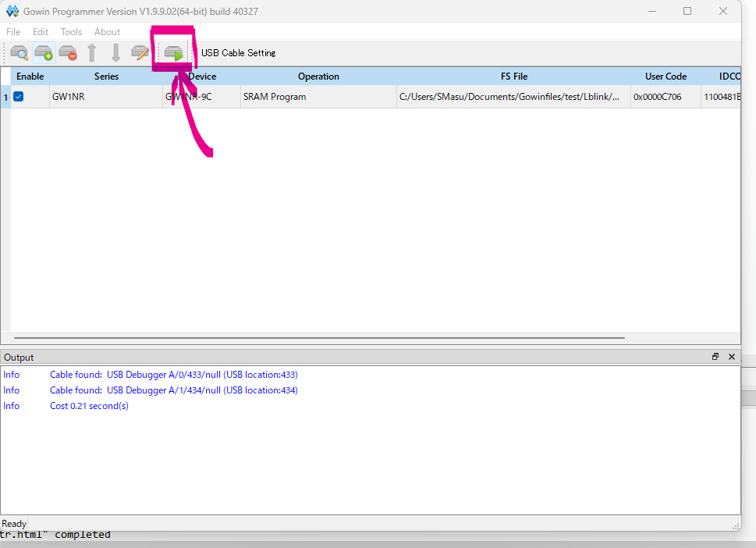Click the FS File path cell
The height and width of the screenshot is (548, 756).
coord(513,97)
